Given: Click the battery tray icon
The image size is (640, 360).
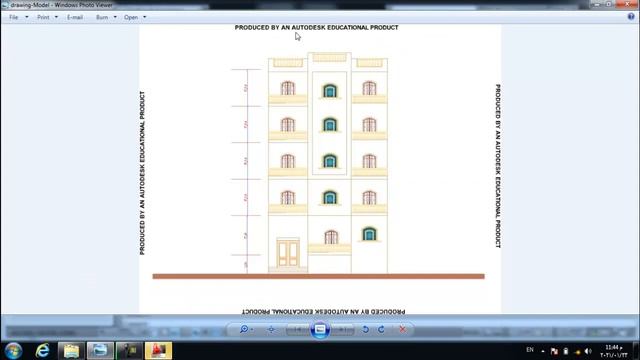Looking at the screenshot, I should tap(566, 351).
